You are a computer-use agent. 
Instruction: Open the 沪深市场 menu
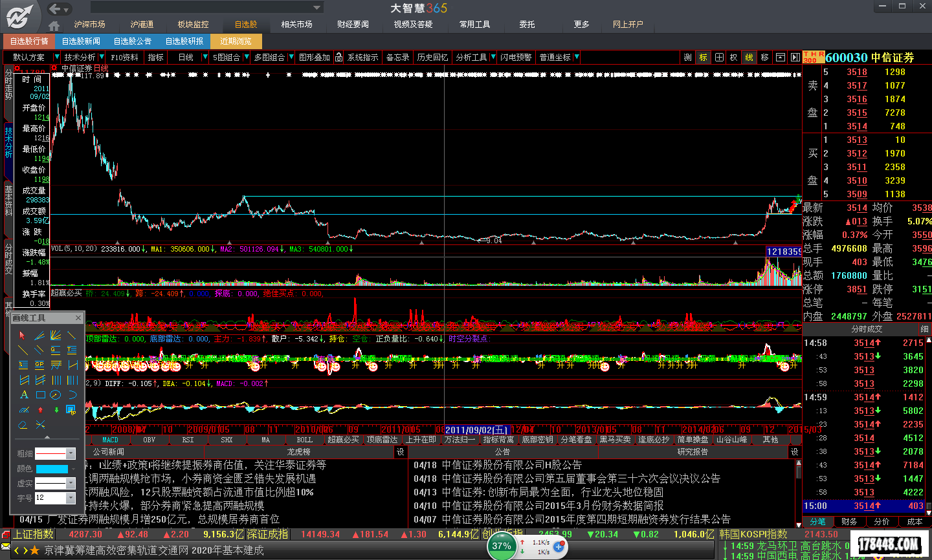[x=89, y=25]
